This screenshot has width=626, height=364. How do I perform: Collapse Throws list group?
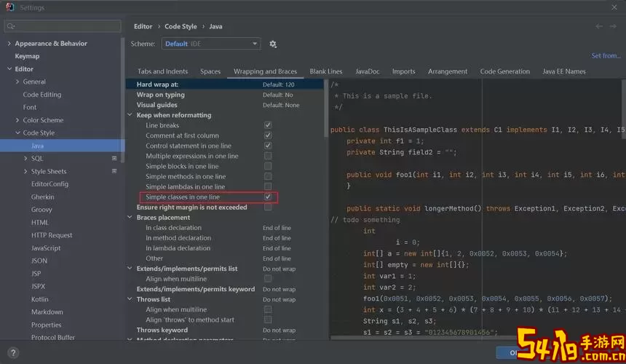[x=130, y=299]
